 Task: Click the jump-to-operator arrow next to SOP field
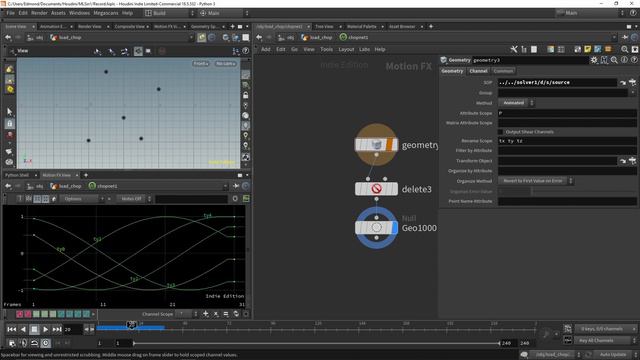(623, 82)
